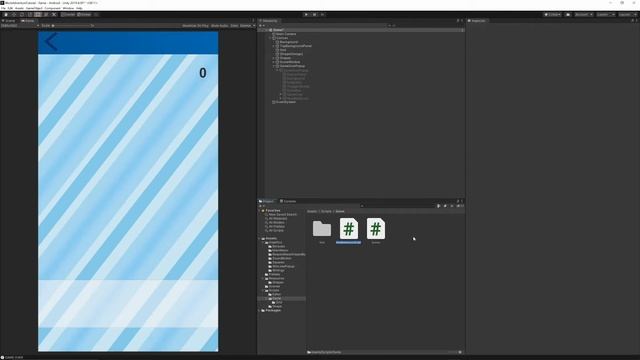640x360 pixels.
Task: Click the cloud services icon
Action: pyautogui.click(x=568, y=15)
